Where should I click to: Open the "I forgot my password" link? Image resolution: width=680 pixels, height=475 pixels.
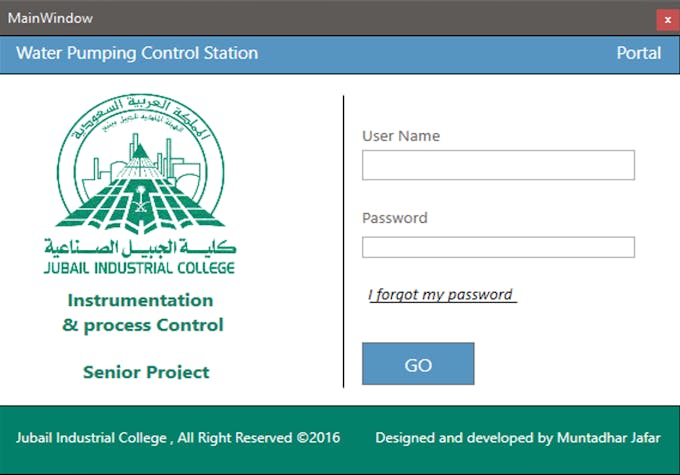441,295
